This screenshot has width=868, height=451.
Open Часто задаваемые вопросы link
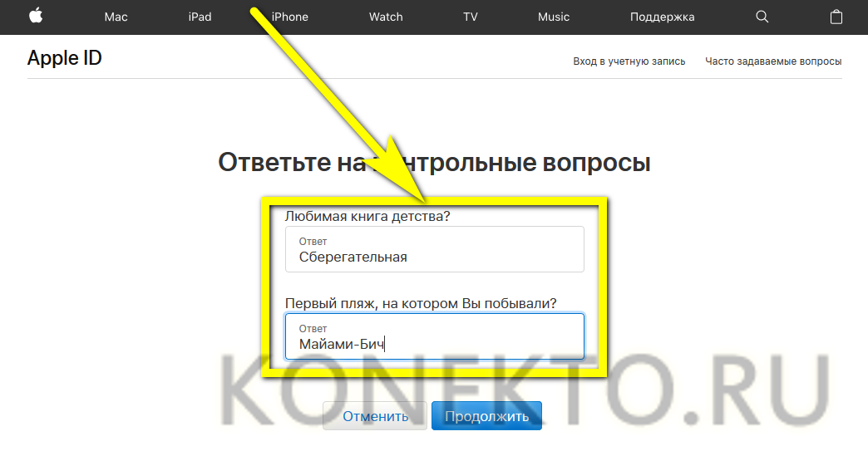773,61
